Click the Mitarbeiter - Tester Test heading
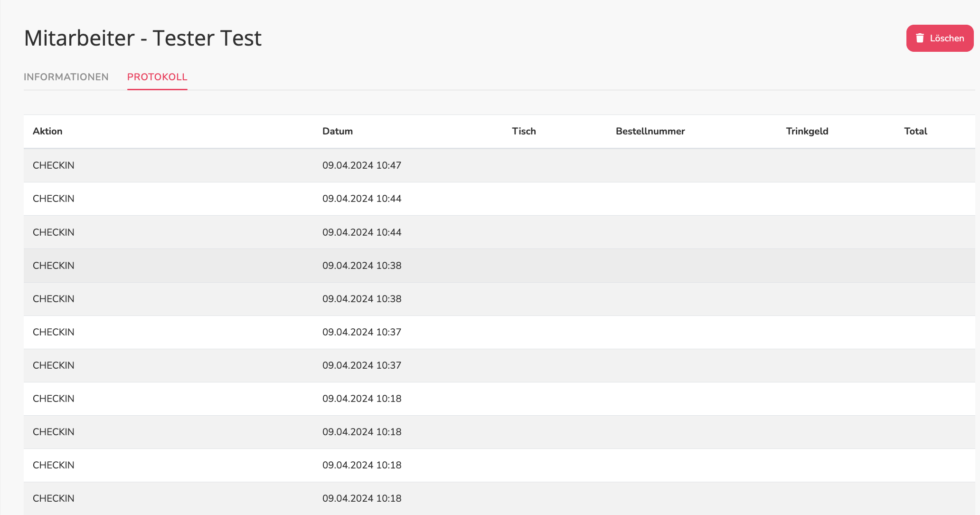The image size is (980, 515). click(x=142, y=38)
